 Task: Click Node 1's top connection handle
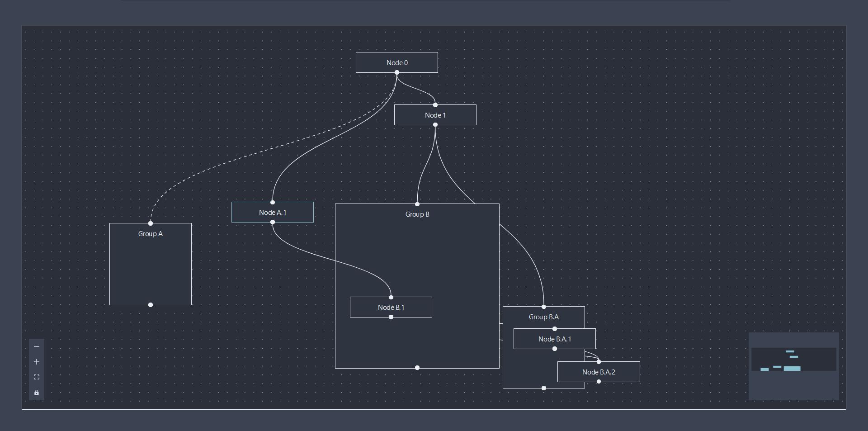[435, 105]
